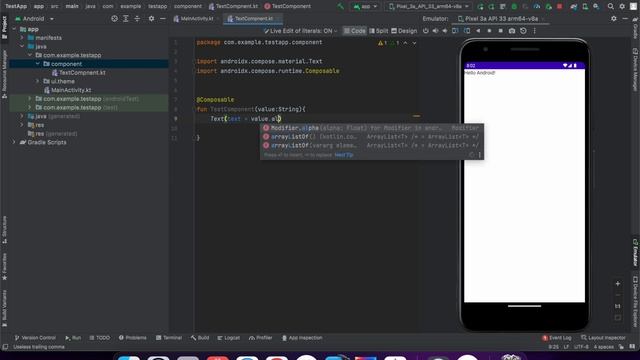Open the Layout Inspector
This screenshot has height=360, width=640.
(603, 338)
